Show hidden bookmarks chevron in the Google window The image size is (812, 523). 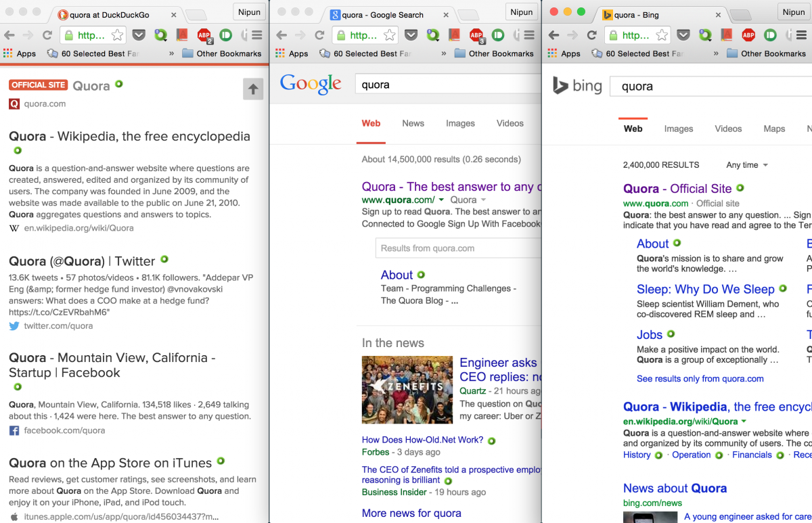click(x=444, y=53)
